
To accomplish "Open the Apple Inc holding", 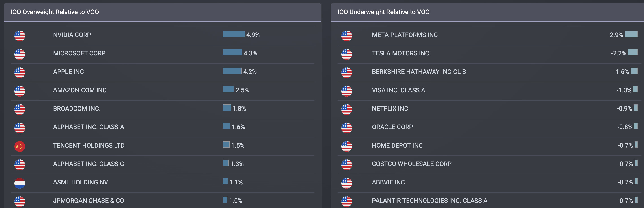I will coord(68,72).
